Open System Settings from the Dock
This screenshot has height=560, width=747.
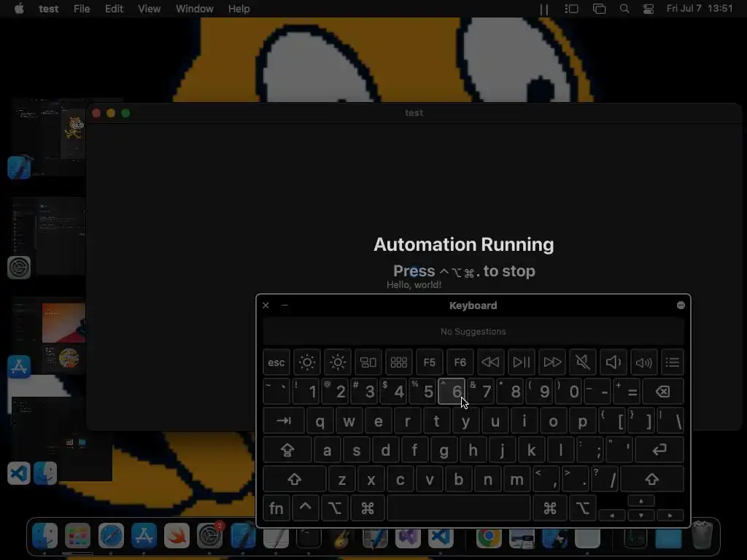point(209,536)
